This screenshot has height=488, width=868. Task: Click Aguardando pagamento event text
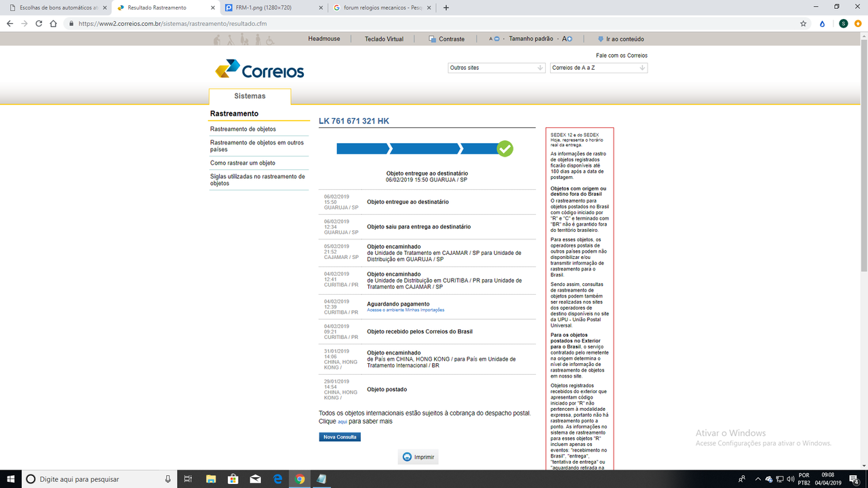[398, 304]
